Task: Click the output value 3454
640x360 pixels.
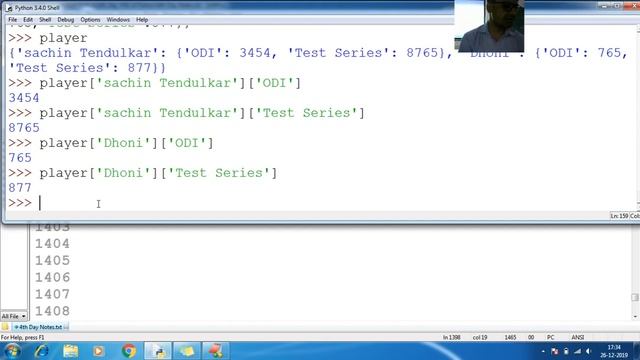Action: coord(24,98)
